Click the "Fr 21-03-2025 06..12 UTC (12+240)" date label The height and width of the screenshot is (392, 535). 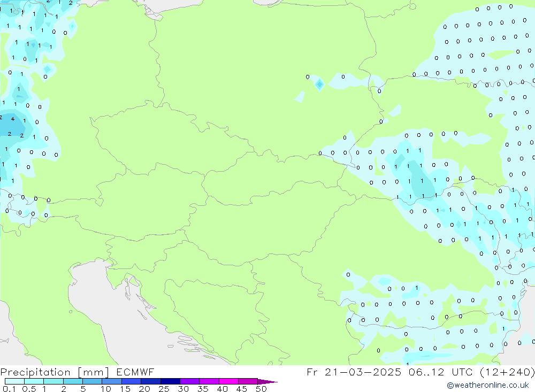421,372
